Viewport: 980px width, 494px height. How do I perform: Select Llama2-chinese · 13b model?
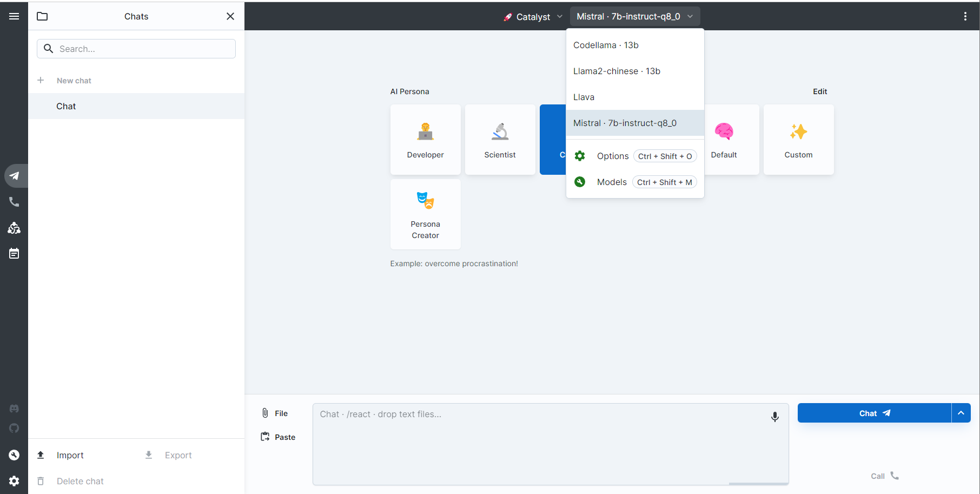coord(635,71)
